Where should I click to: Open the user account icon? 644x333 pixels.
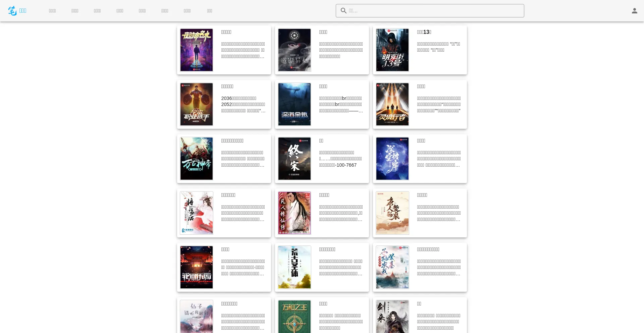(x=634, y=11)
